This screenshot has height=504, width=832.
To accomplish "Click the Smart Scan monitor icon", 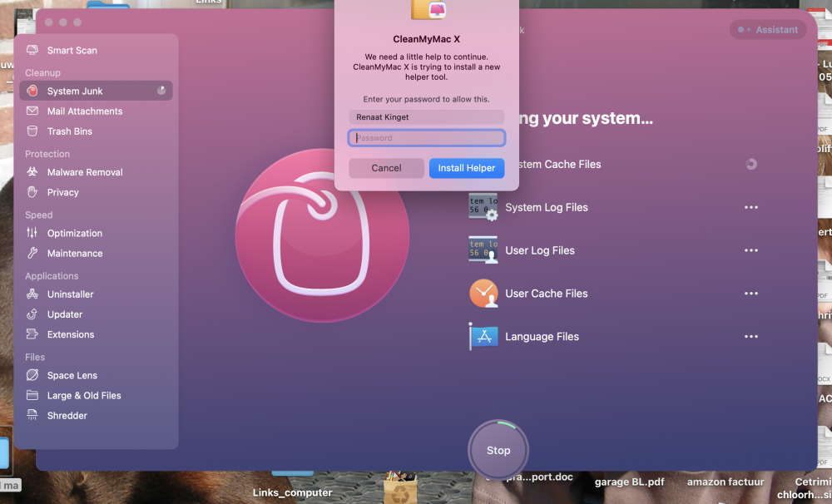I will coord(32,51).
